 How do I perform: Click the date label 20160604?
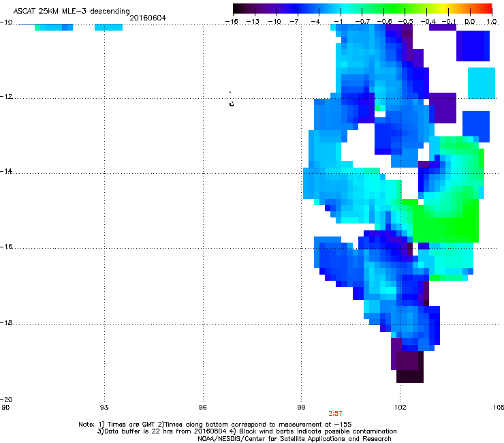click(148, 18)
